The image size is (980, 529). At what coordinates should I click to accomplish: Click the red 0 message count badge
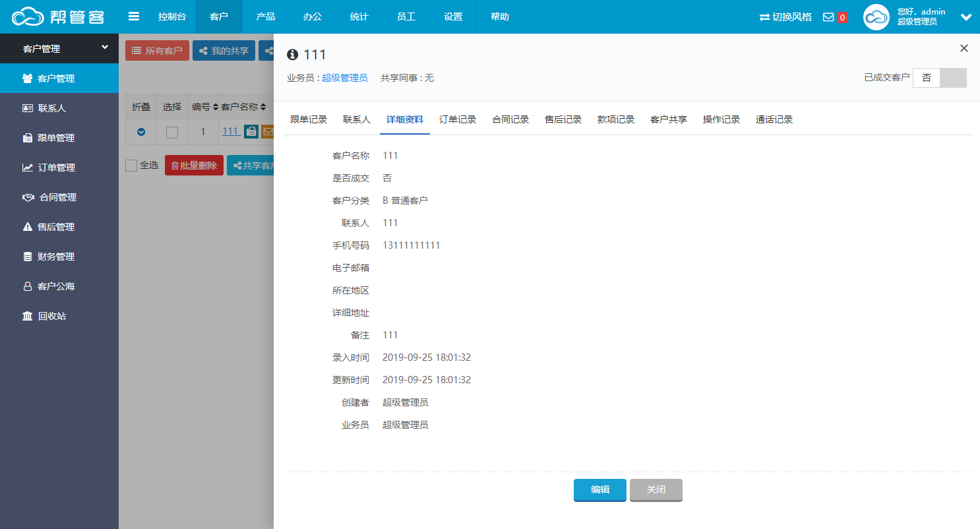[x=842, y=17]
